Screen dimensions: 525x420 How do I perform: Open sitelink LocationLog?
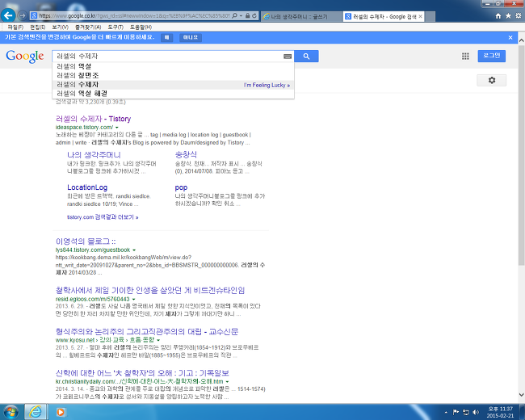87,187
